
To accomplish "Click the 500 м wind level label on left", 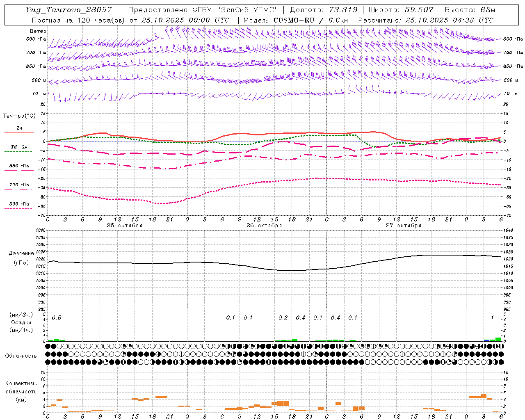I will point(39,80).
